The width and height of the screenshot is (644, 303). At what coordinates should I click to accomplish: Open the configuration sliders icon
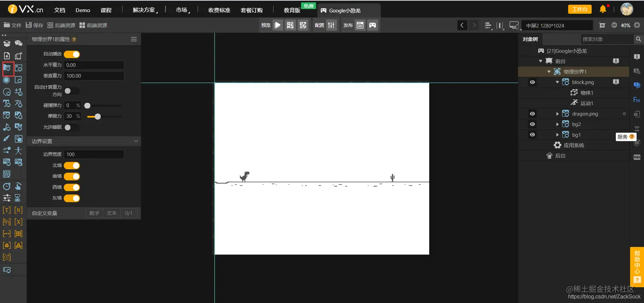point(332,25)
